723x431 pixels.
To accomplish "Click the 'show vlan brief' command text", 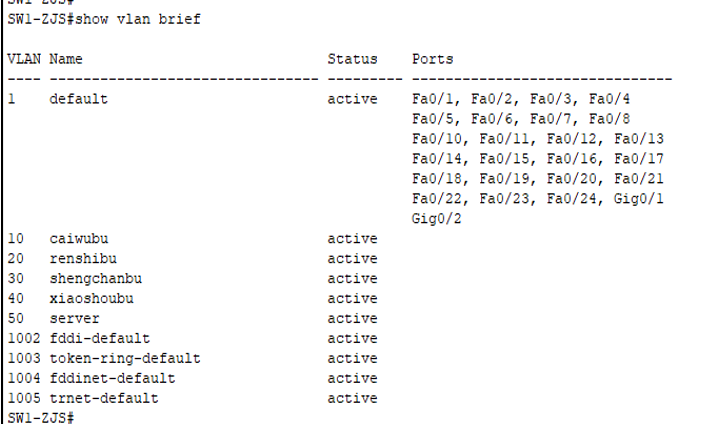I will (137, 19).
